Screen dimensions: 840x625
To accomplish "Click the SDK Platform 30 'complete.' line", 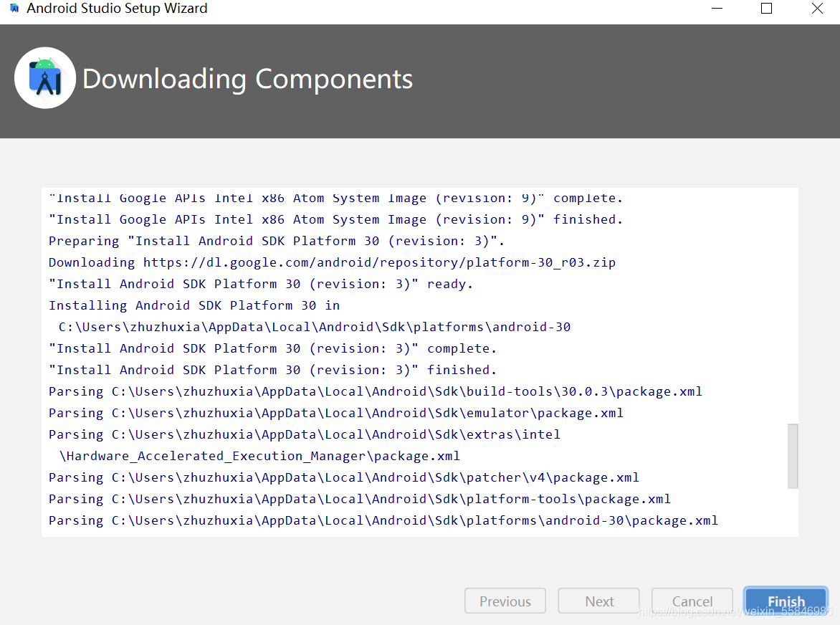I will 272,348.
